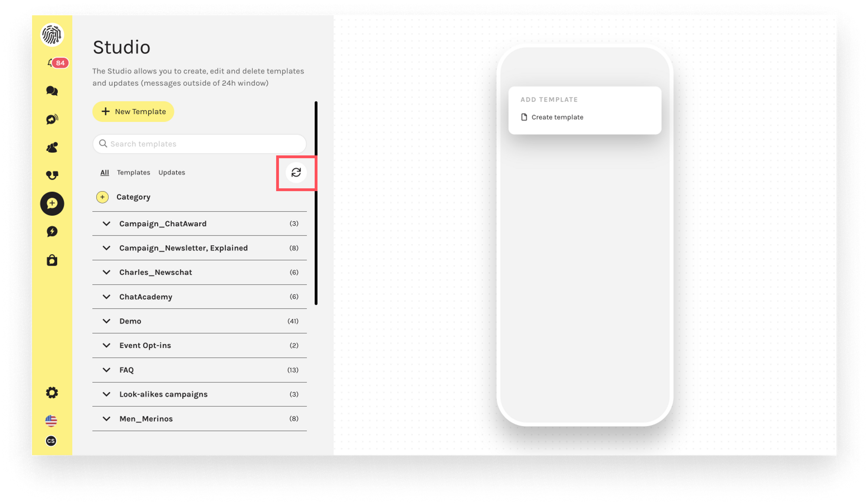868x504 pixels.
Task: Click the Category filter toggle
Action: 102,196
